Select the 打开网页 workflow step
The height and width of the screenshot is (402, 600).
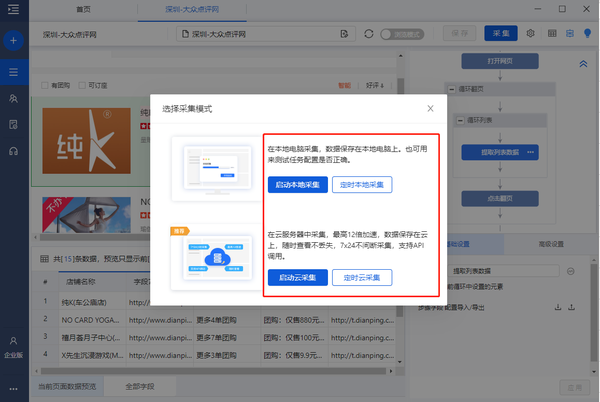(500, 61)
